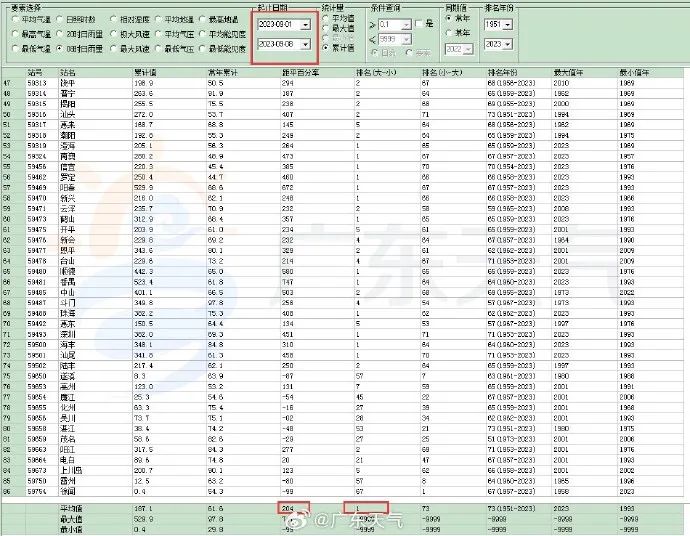Open the 2022 comparison year dropdown

[x=468, y=49]
